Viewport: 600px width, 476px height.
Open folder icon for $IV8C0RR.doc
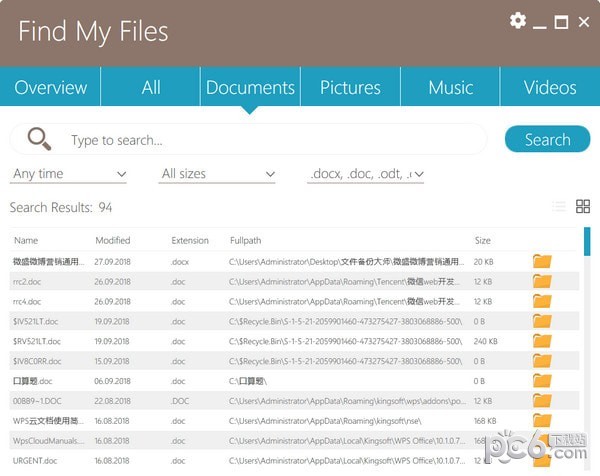click(542, 361)
